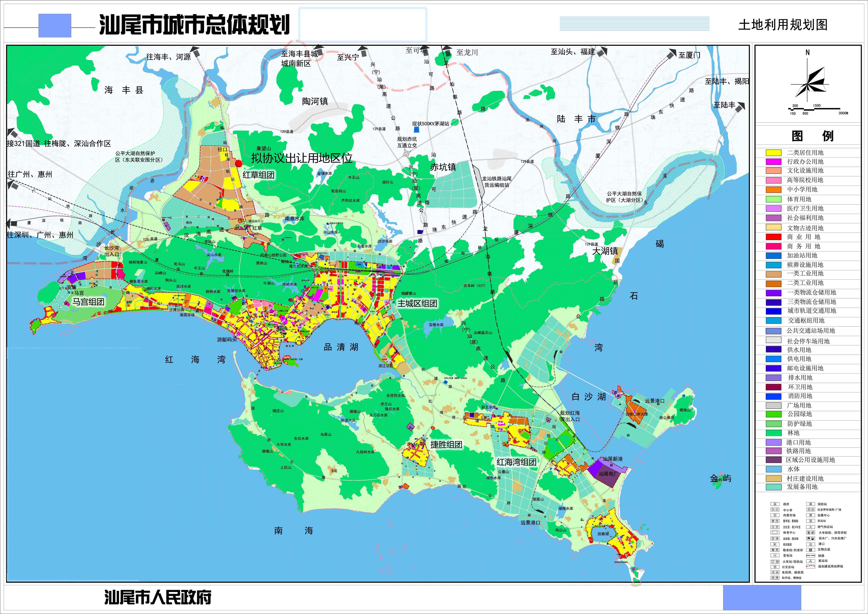This screenshot has height=614, width=868.
Task: Click the 综合医院 cross legend icon
Action: pos(775,544)
